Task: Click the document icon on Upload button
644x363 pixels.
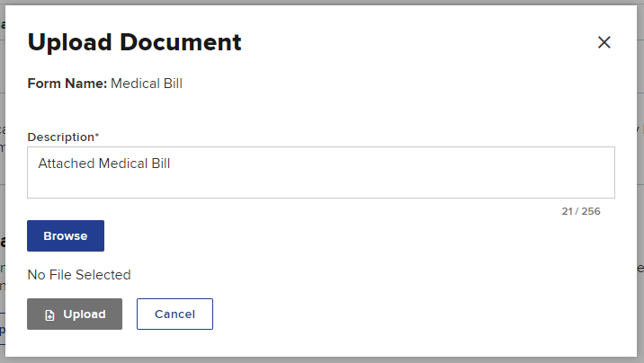Action: (50, 315)
